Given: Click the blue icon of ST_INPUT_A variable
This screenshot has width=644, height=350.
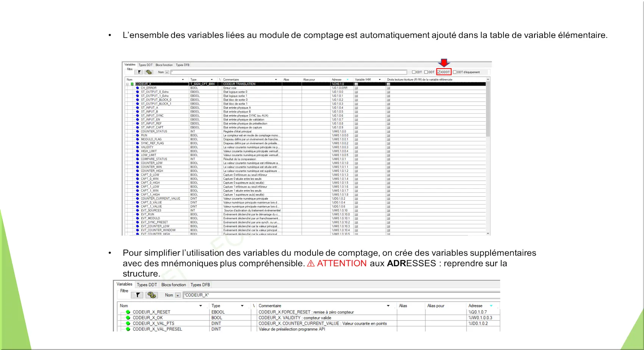Looking at the screenshot, I should pos(138,108).
